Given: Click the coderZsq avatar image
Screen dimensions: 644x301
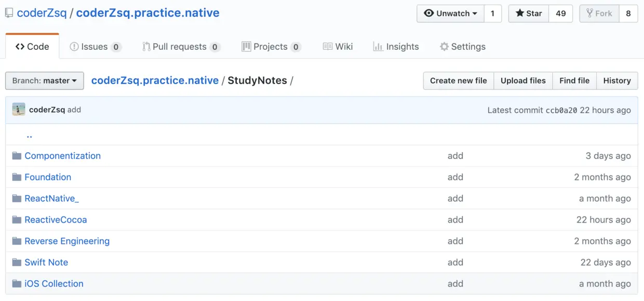Looking at the screenshot, I should pyautogui.click(x=19, y=110).
